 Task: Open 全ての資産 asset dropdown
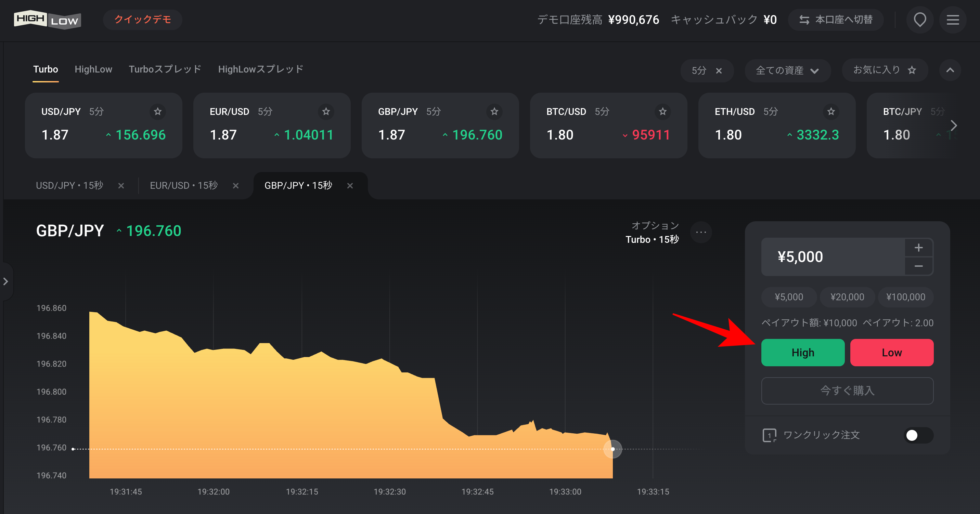(x=787, y=70)
